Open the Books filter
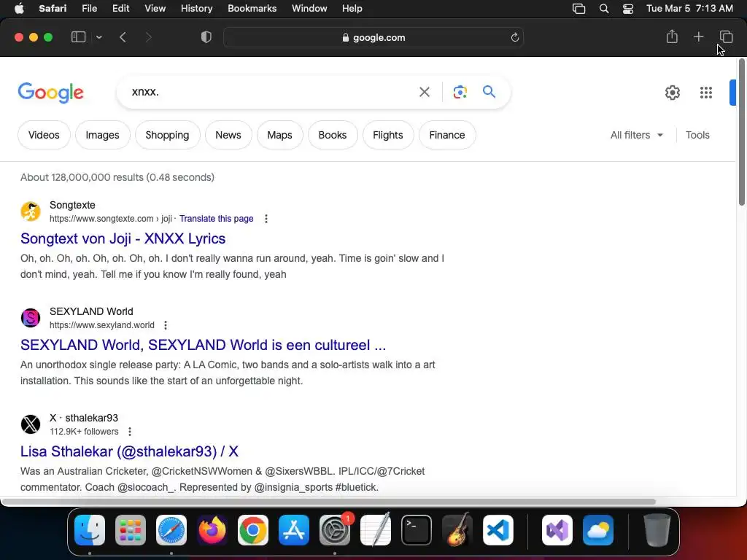 [333, 135]
